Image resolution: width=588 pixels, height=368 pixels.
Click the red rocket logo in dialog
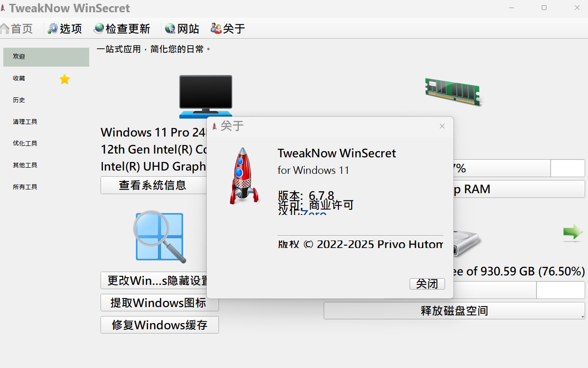[244, 176]
